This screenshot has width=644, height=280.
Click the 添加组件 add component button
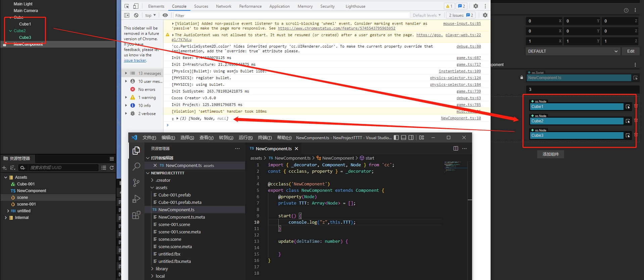coord(551,154)
